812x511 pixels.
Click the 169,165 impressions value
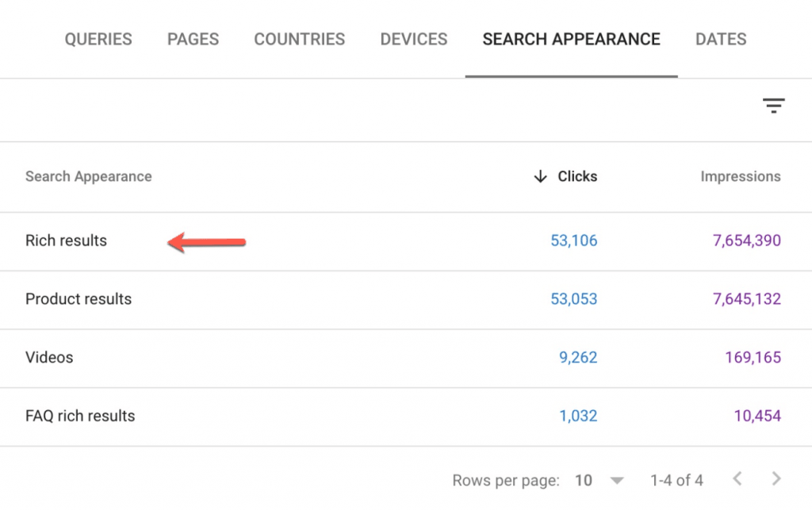[x=753, y=357]
